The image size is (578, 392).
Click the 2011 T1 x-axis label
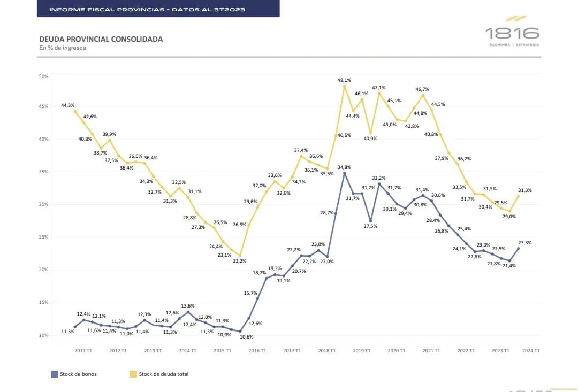coord(82,351)
